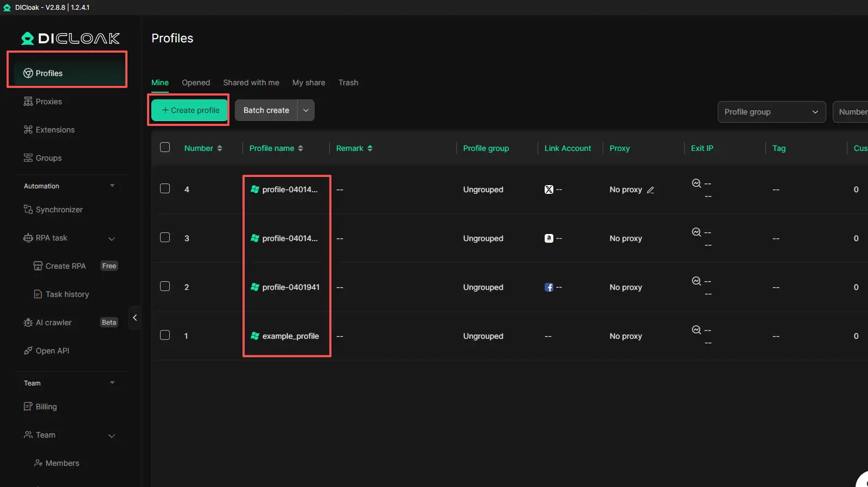The height and width of the screenshot is (487, 868).
Task: Click the Facebook account icon in row 2
Action: click(548, 287)
